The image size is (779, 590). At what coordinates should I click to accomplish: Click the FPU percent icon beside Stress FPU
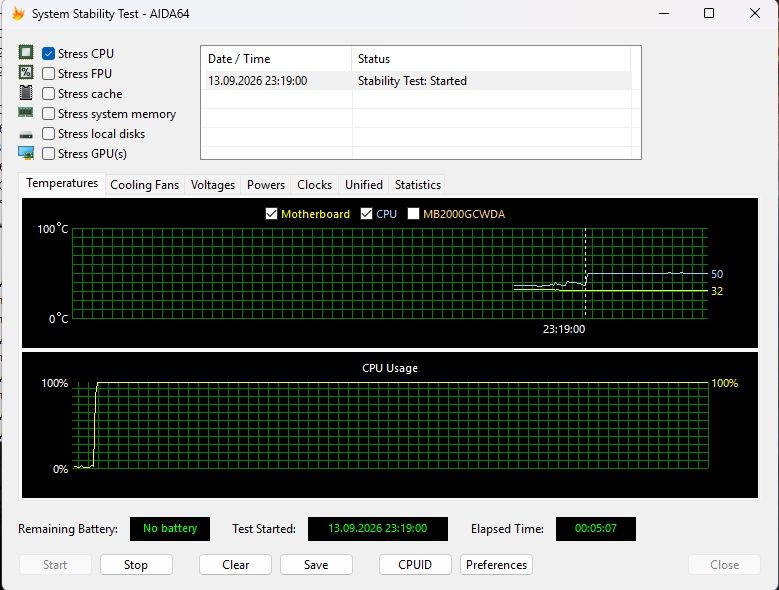[26, 73]
